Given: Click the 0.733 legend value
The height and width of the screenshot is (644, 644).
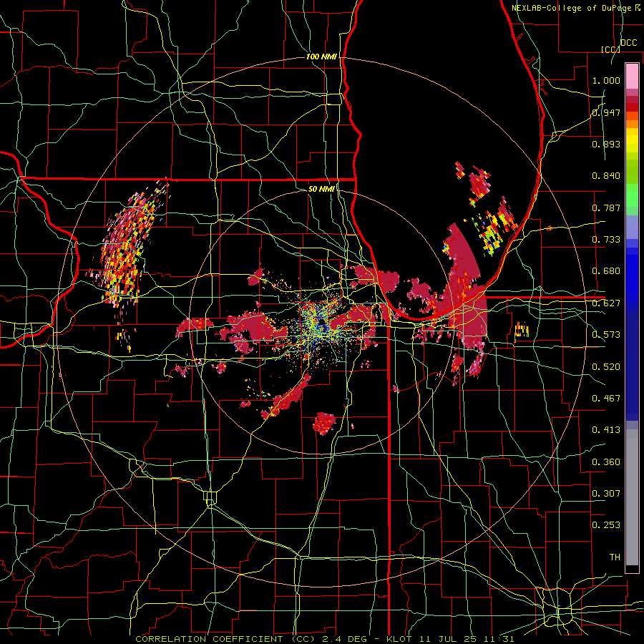Looking at the screenshot, I should [x=606, y=239].
